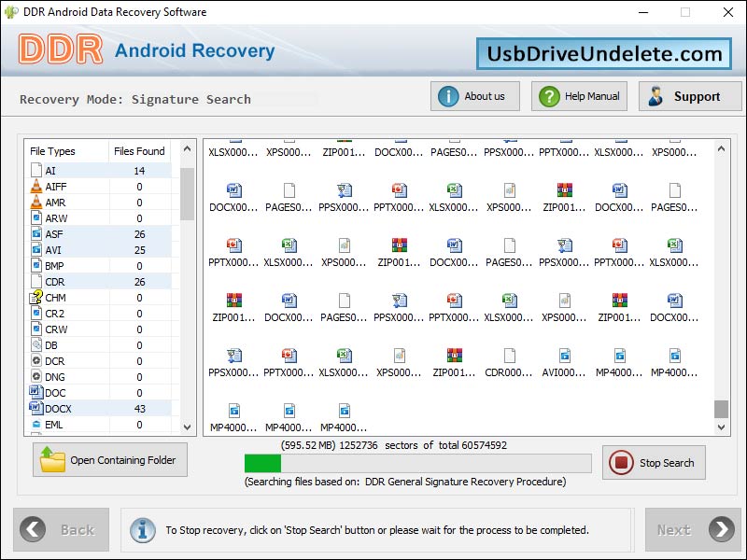Select the DOC Word file icon
Viewport: 747px width, 560px height.
(x=36, y=392)
